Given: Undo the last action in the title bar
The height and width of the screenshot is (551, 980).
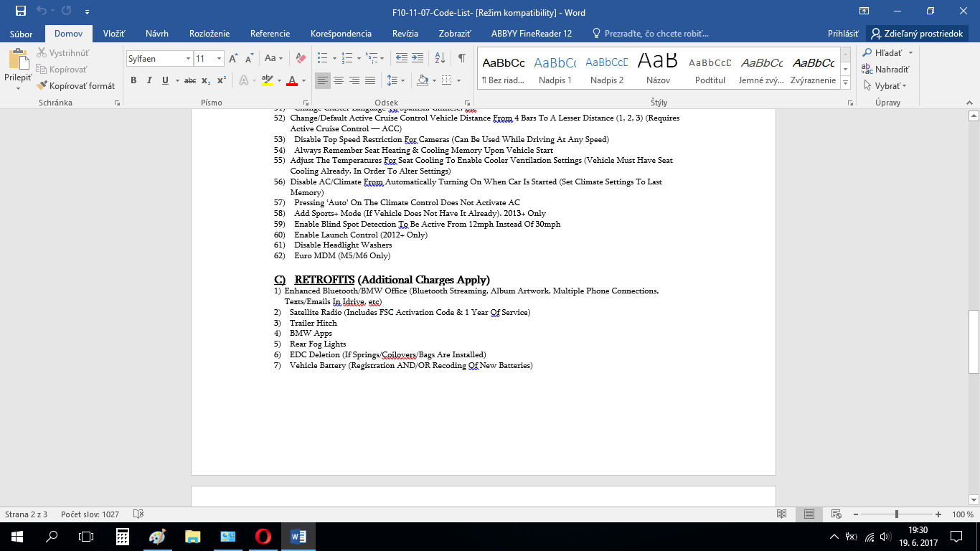Looking at the screenshot, I should click(x=42, y=11).
